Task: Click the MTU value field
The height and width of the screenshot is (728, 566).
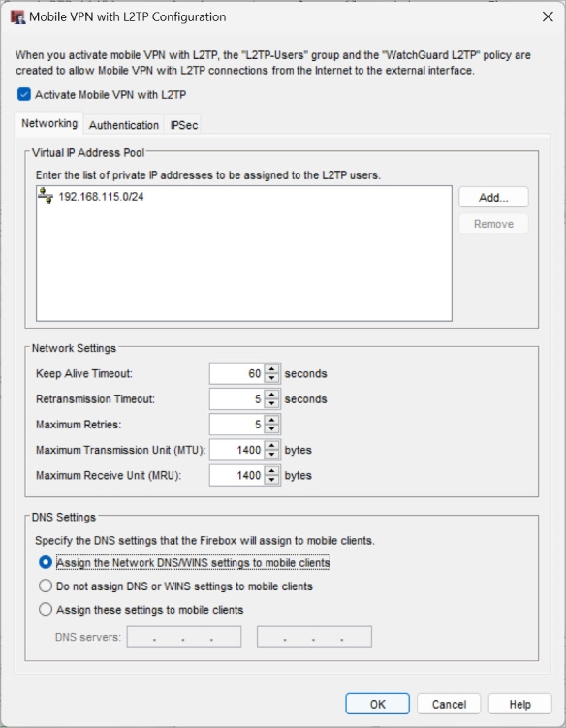Action: click(x=236, y=450)
